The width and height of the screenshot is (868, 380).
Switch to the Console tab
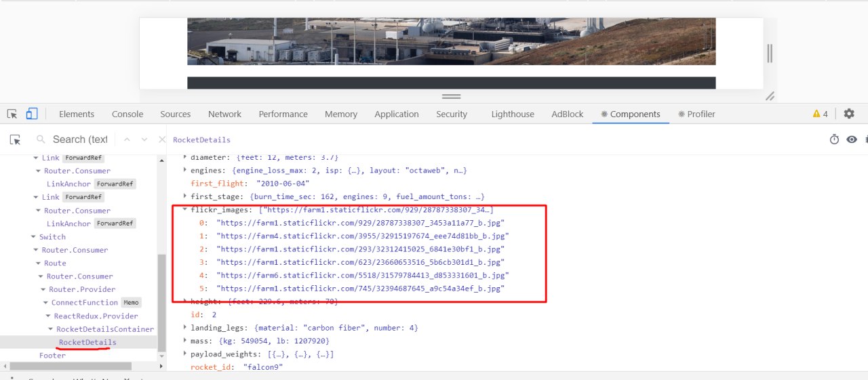point(127,114)
